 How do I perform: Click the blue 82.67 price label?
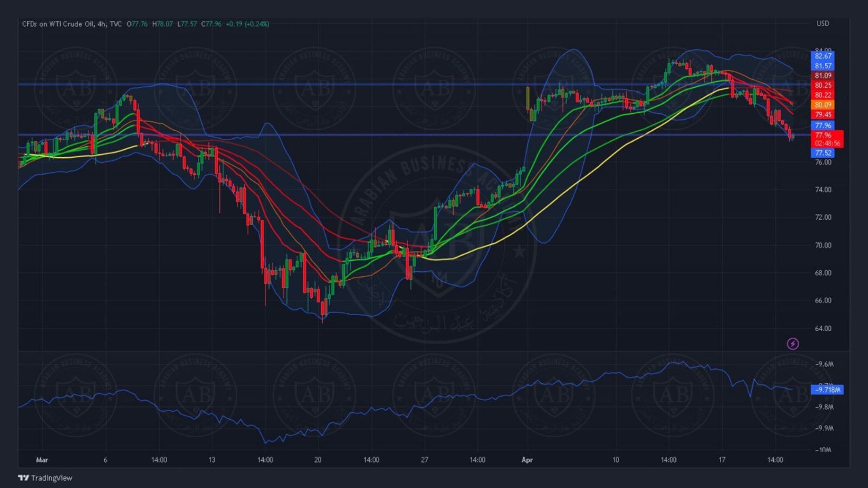tap(823, 56)
